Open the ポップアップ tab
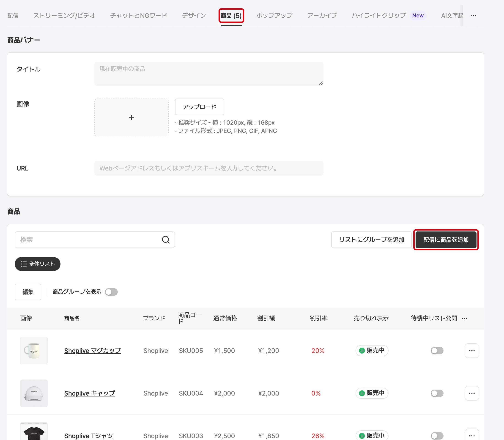This screenshot has width=504, height=440. pos(274,16)
